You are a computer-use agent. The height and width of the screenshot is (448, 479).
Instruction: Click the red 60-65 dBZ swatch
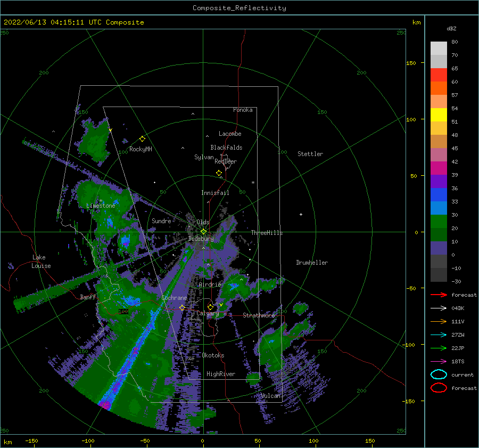click(x=439, y=75)
